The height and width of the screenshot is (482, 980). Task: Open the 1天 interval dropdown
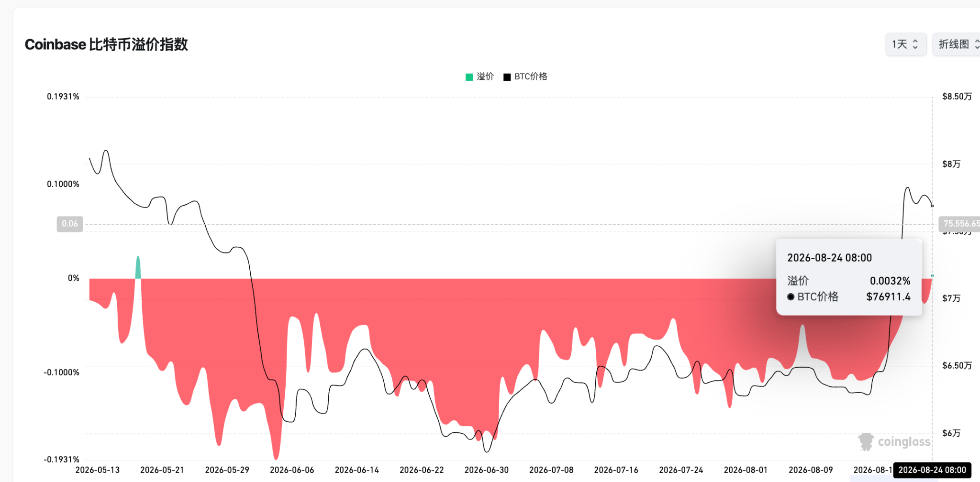point(906,44)
